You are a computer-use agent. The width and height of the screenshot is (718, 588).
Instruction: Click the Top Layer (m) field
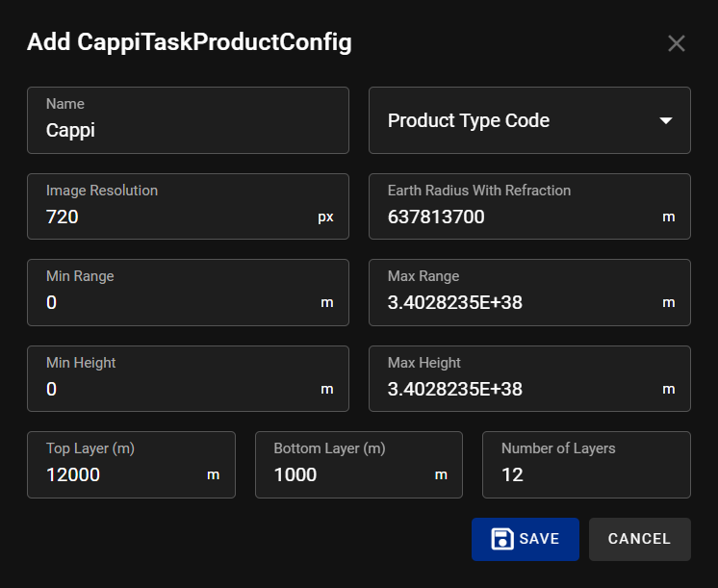(120, 474)
